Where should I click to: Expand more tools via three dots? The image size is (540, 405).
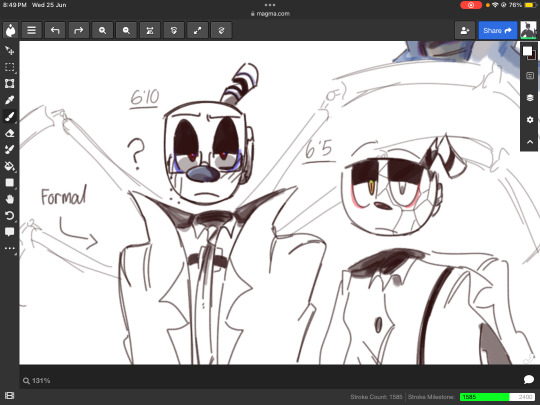[9, 248]
